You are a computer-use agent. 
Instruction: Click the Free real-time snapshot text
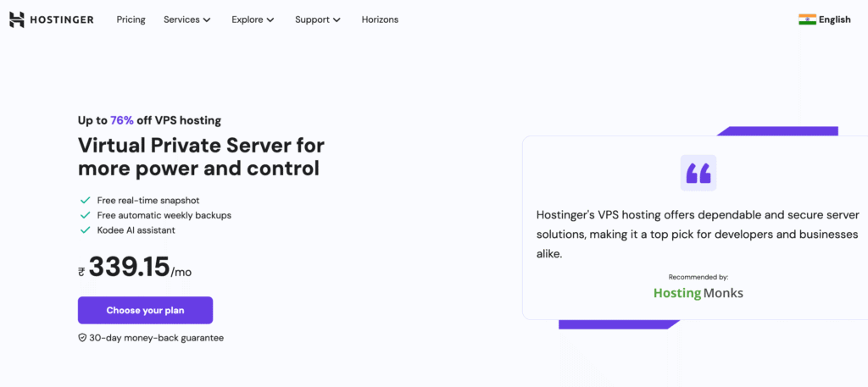coord(148,200)
